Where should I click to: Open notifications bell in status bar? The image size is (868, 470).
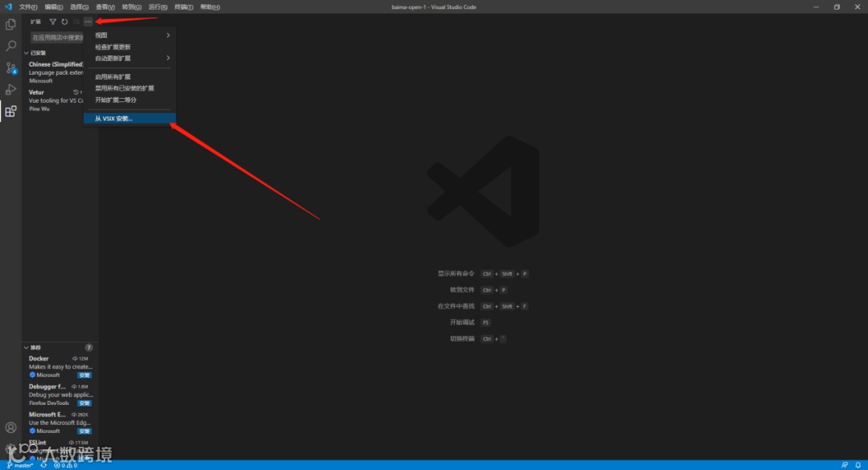(858, 465)
